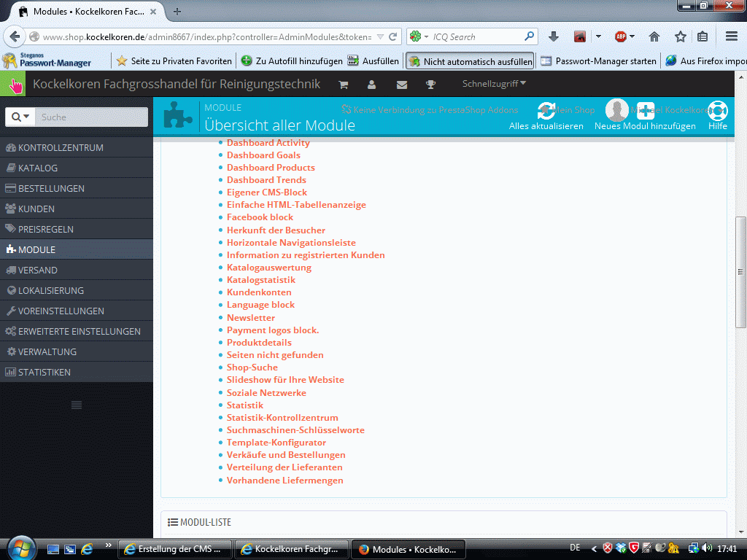The width and height of the screenshot is (747, 560).
Task: Open the sidebar search type dropdown
Action: (20, 117)
